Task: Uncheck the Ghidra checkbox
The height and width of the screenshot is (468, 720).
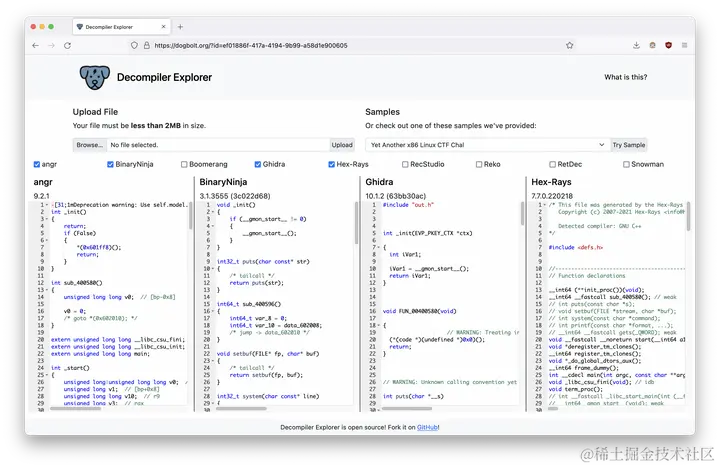Action: coord(258,164)
